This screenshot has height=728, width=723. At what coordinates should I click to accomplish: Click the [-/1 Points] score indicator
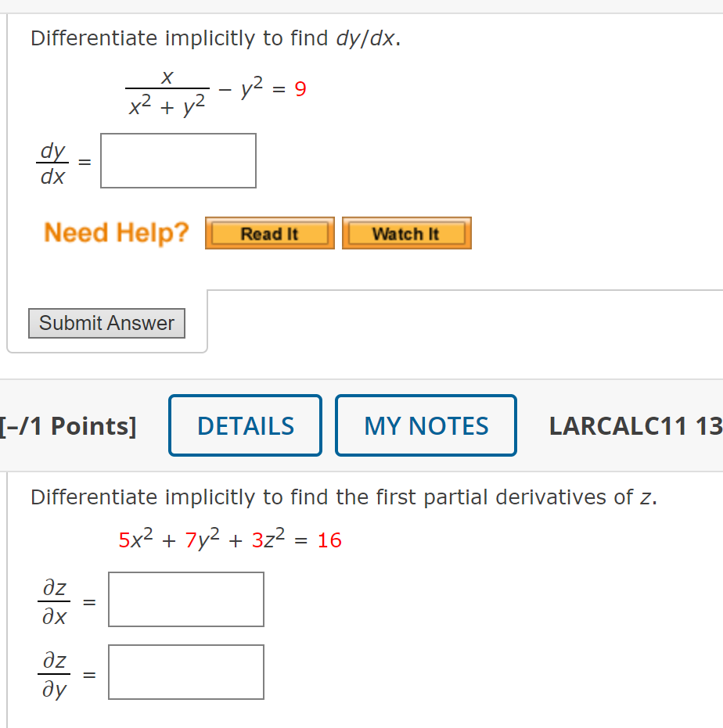click(69, 425)
